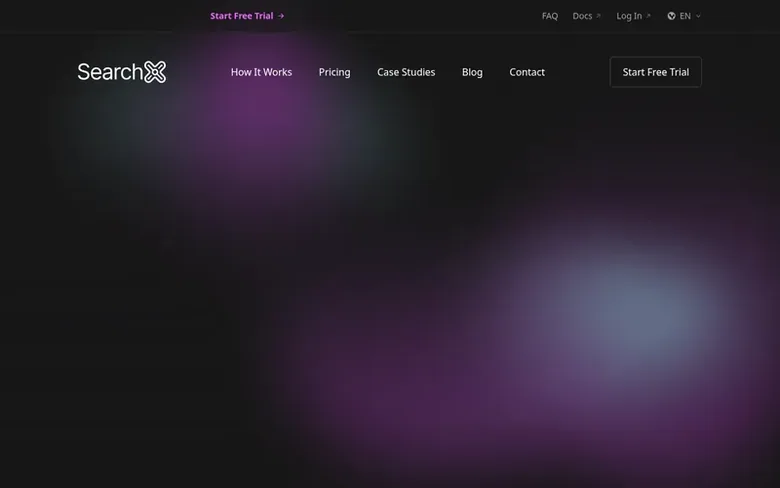Click the purple Start Free Trial link
The height and width of the screenshot is (488, 780).
pyautogui.click(x=247, y=16)
